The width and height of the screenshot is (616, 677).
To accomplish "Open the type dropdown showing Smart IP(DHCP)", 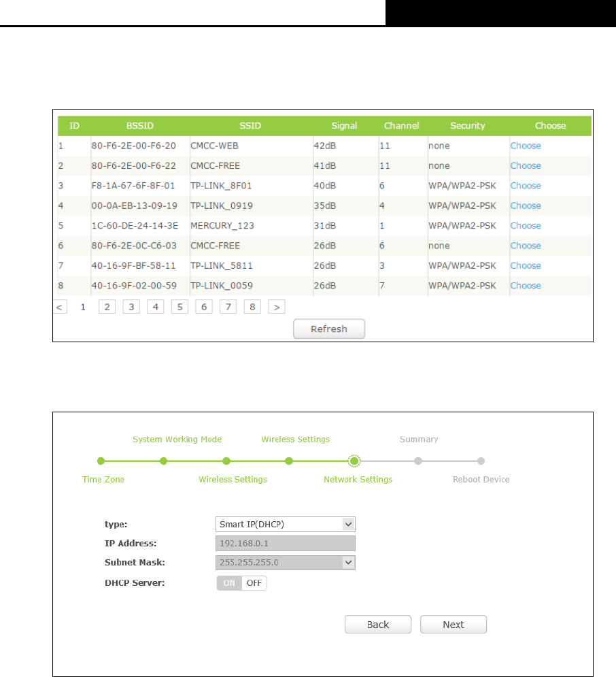I will click(x=286, y=524).
